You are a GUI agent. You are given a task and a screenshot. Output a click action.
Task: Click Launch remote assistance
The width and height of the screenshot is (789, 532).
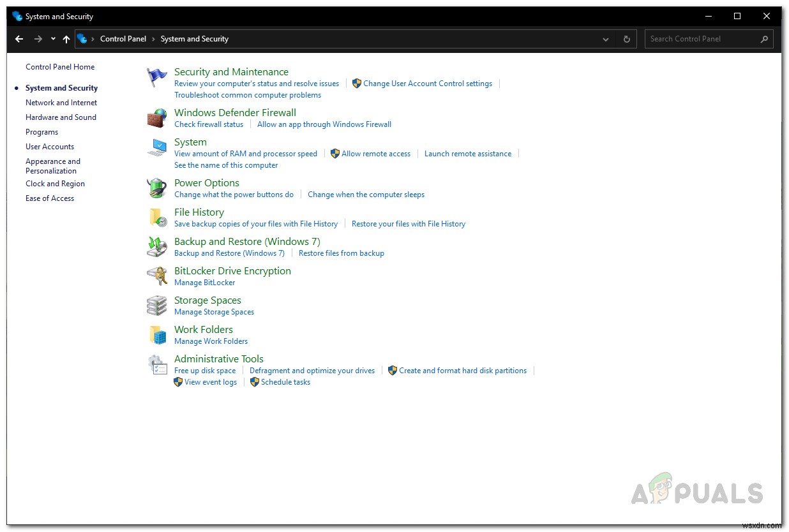pos(468,154)
